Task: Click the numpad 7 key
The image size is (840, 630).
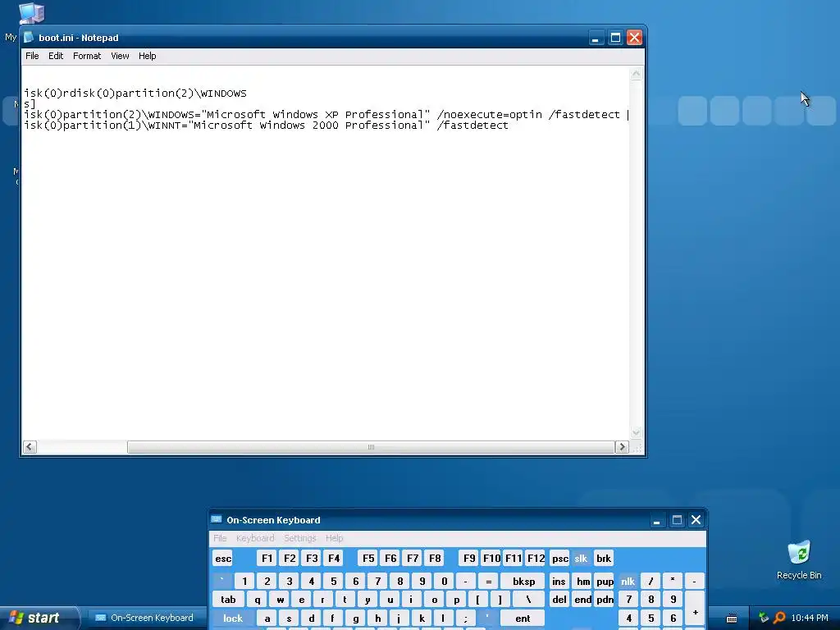Action: [x=628, y=600]
